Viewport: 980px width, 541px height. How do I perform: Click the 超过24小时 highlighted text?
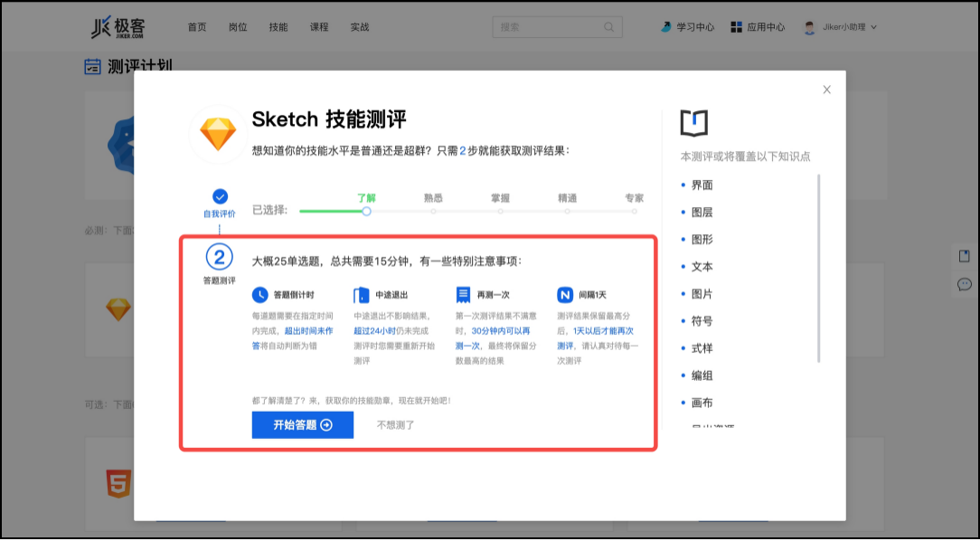(375, 331)
